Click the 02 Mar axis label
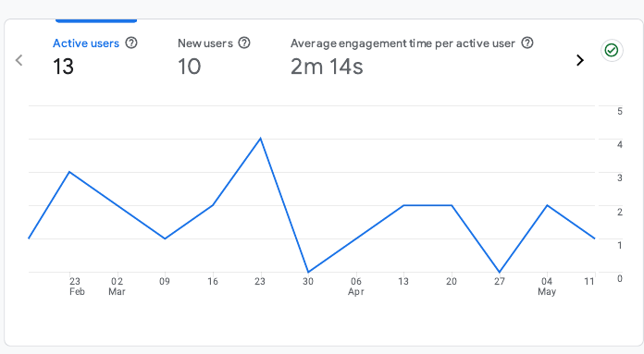644x354 pixels. tap(117, 287)
